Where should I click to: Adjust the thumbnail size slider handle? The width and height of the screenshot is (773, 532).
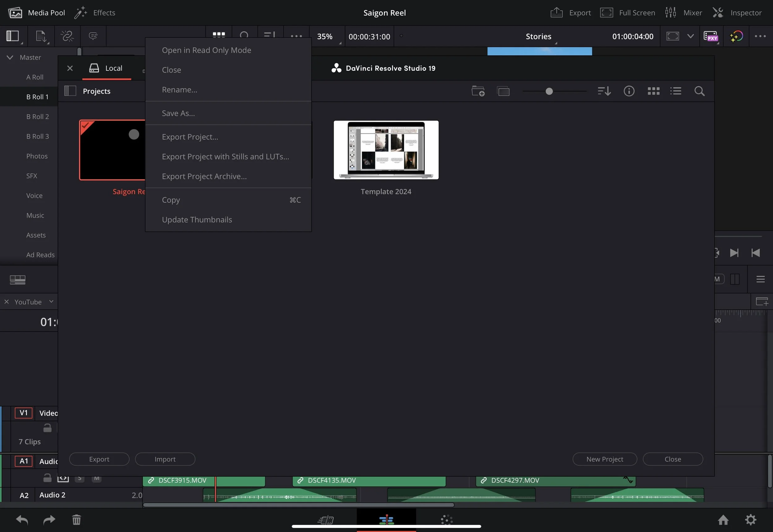pyautogui.click(x=549, y=91)
